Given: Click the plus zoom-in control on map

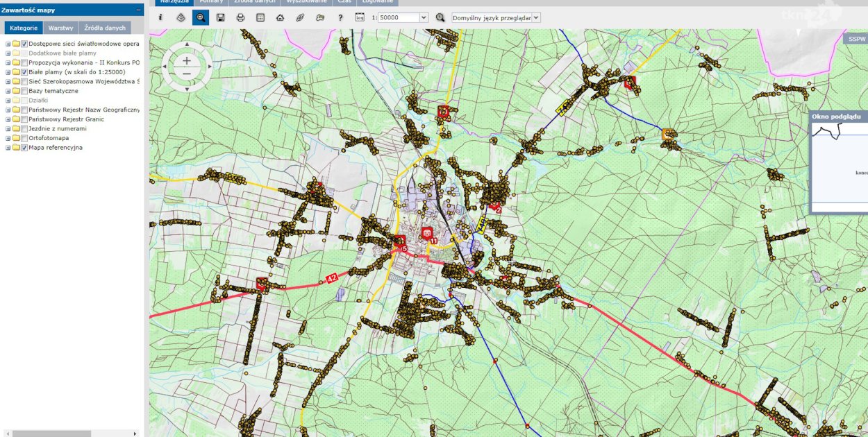Looking at the screenshot, I should tap(187, 60).
